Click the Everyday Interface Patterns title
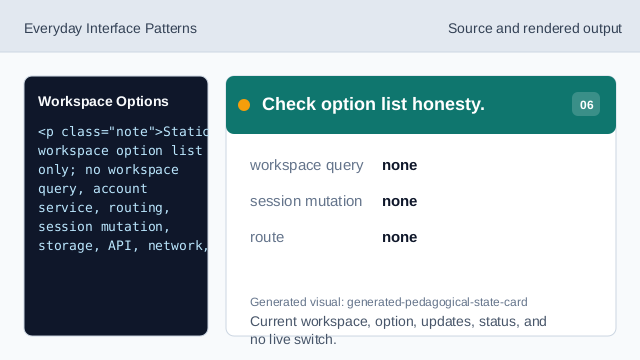 click(110, 29)
